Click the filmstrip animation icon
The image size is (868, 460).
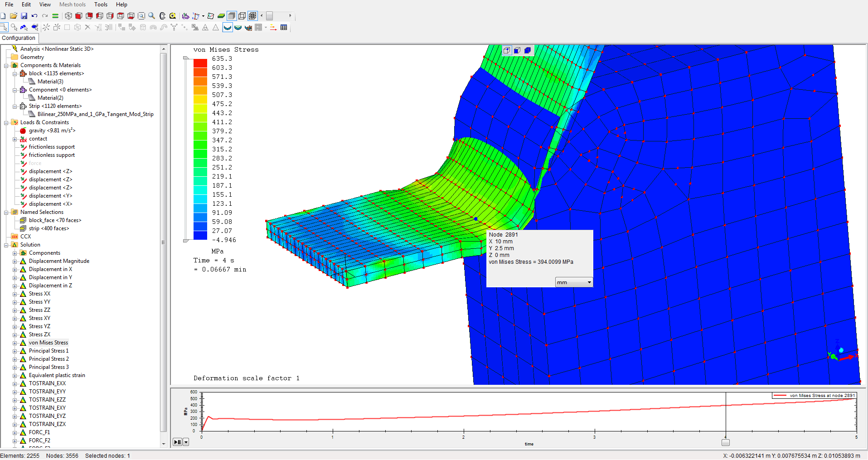pyautogui.click(x=259, y=27)
